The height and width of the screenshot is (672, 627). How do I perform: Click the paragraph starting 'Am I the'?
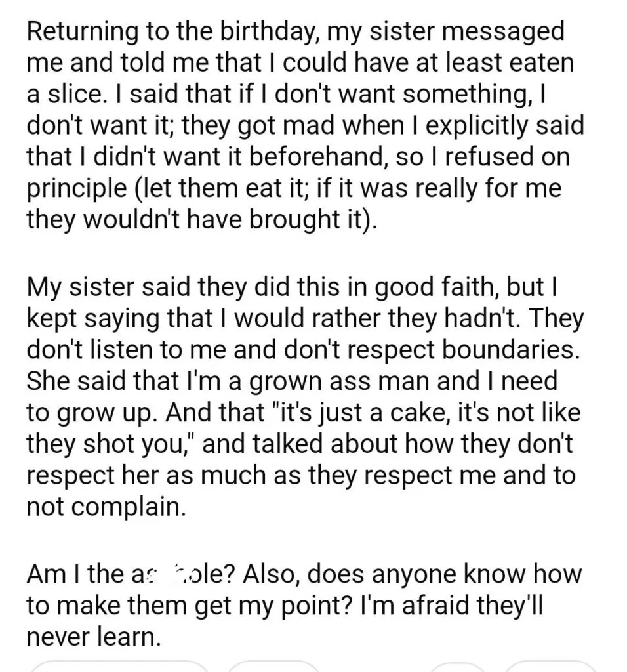304,604
